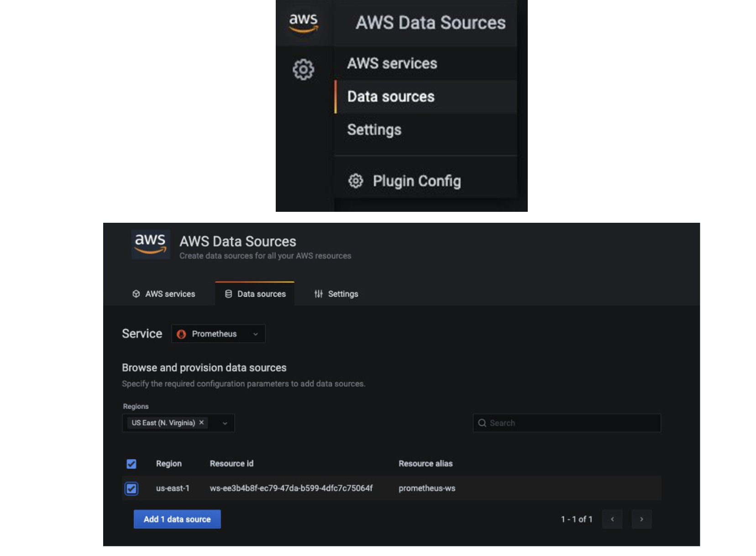Expand the Regions dropdown chevron
Viewport: 756px width, 556px height.
coord(225,423)
